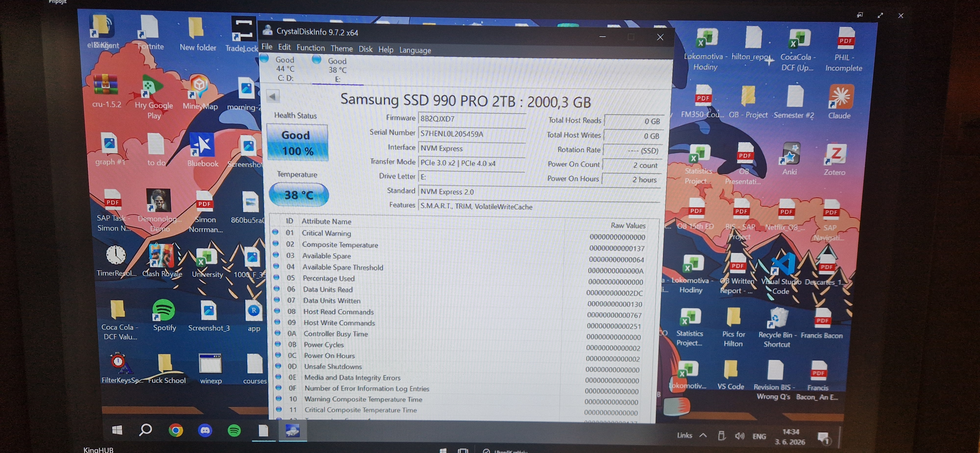The width and height of the screenshot is (980, 453).
Task: Click the Power On Count value
Action: [632, 165]
